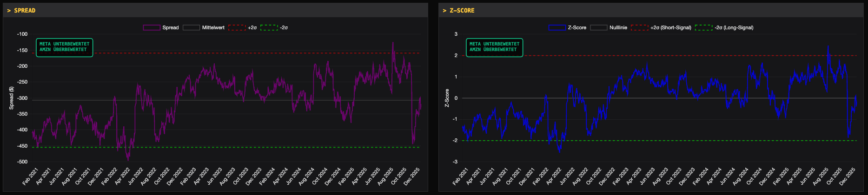
Task: Toggle the Z-Score series legend entry
Action: pos(567,28)
